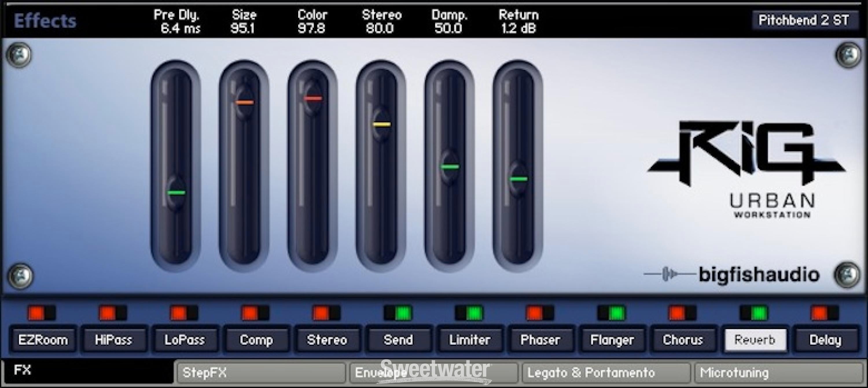Enable the Stereo effect LED switch
The image size is (868, 388).
[x=326, y=313]
